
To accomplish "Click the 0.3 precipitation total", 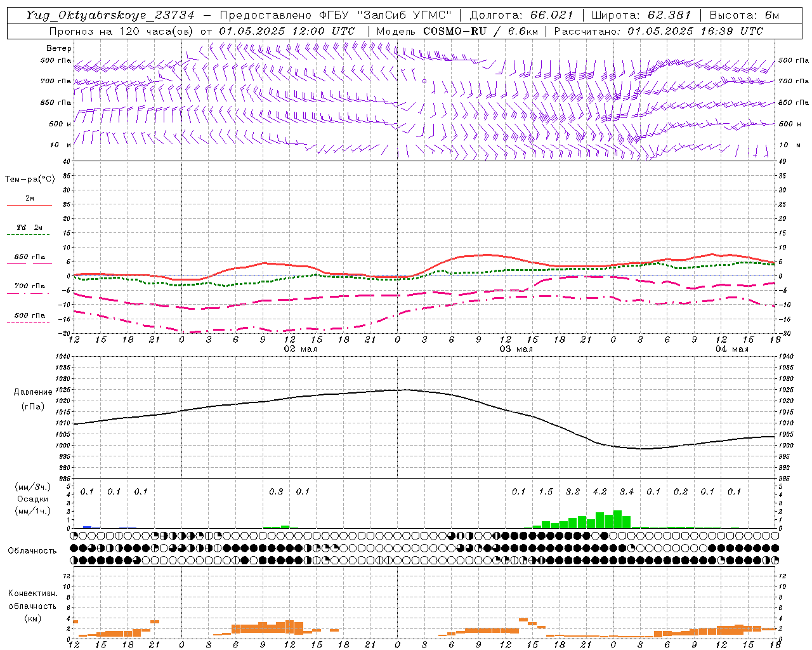I will point(276,492).
